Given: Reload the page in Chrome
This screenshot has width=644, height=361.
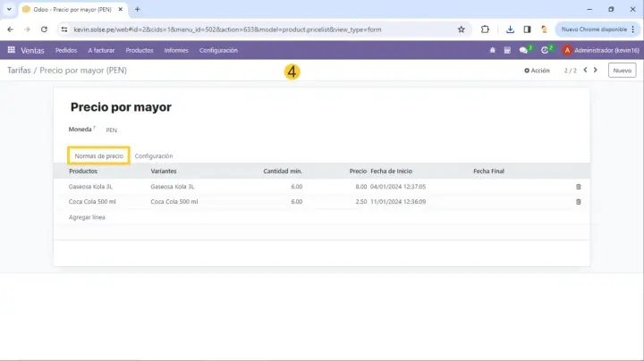Looking at the screenshot, I should (x=42, y=29).
